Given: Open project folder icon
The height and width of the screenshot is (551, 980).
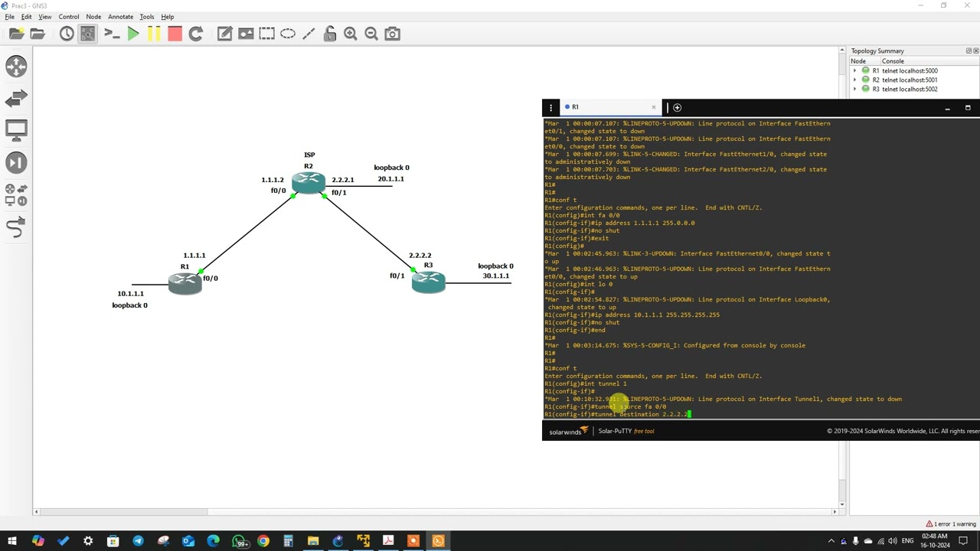Looking at the screenshot, I should pyautogui.click(x=37, y=34).
